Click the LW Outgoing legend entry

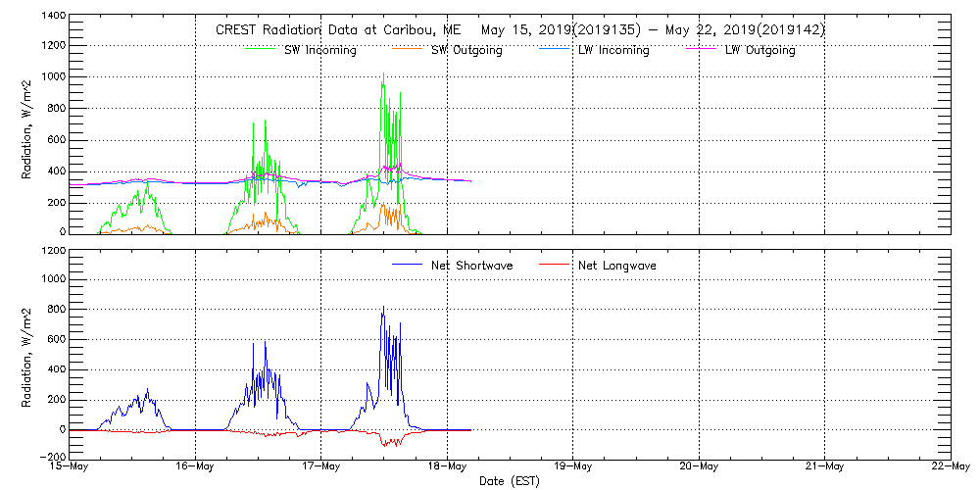(x=759, y=50)
